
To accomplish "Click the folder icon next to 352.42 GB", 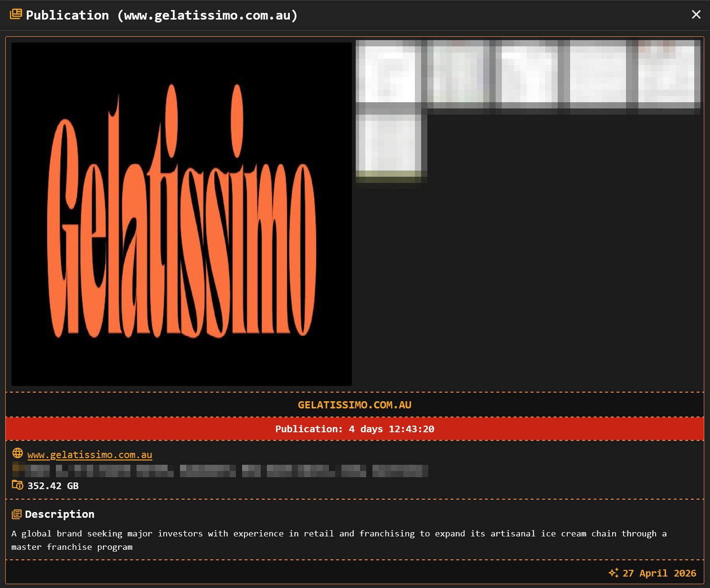I will 17,485.
